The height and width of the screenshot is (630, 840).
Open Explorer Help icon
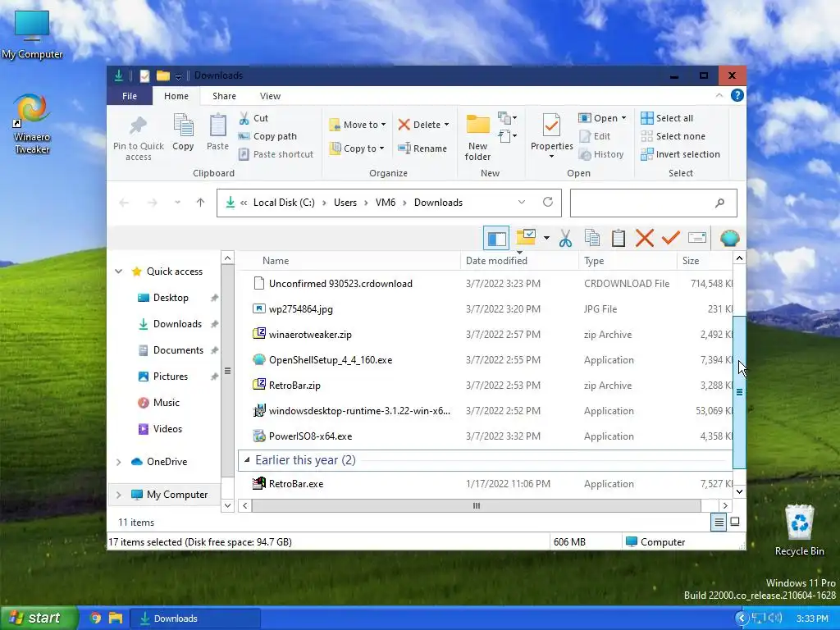[737, 95]
